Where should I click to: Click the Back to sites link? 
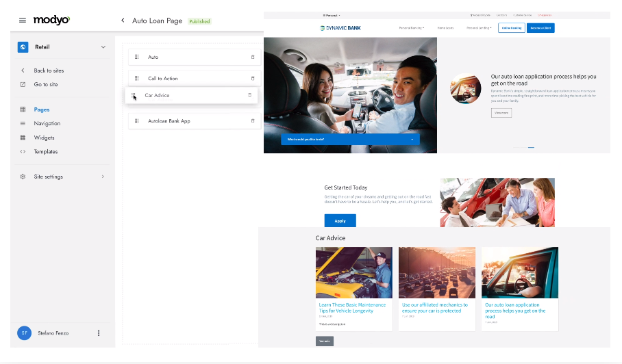coord(49,70)
